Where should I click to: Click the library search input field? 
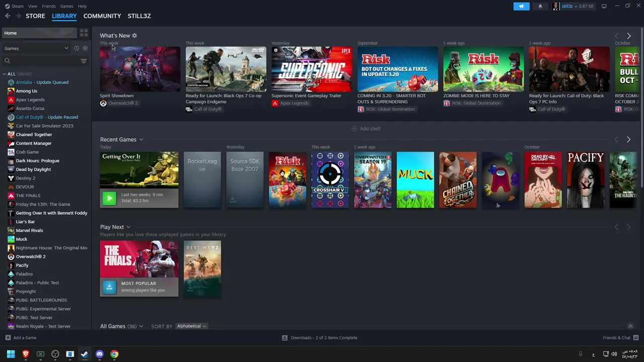point(45,61)
